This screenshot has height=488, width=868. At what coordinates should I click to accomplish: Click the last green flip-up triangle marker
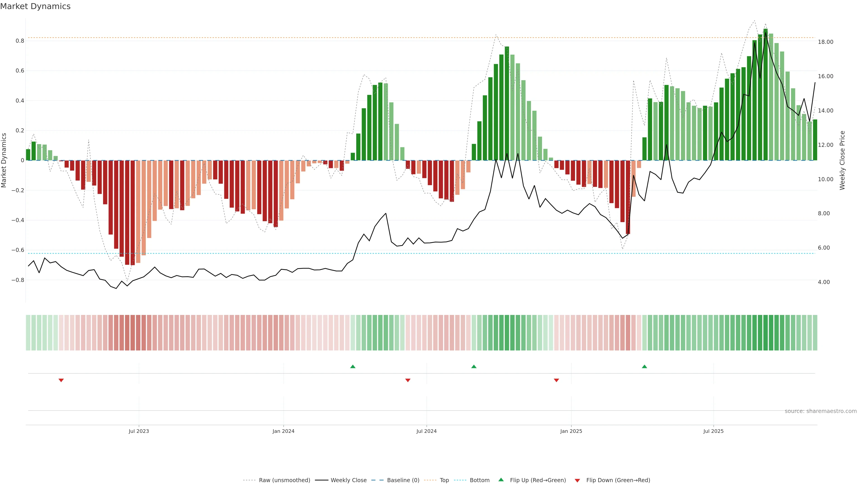click(644, 366)
